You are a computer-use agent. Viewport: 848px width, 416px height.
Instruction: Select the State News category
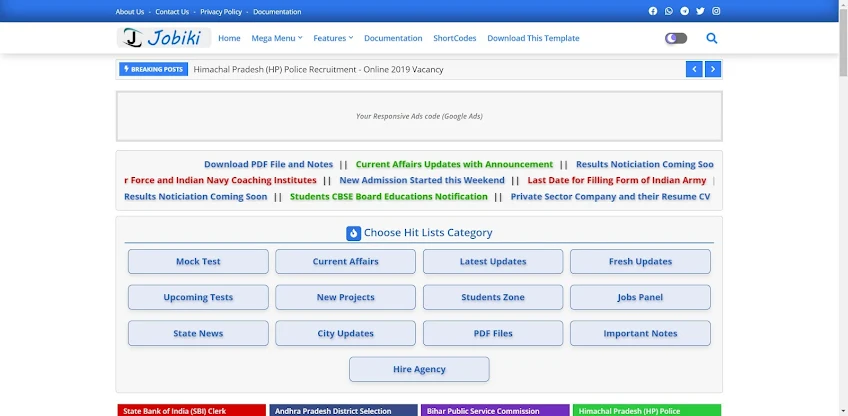point(198,333)
